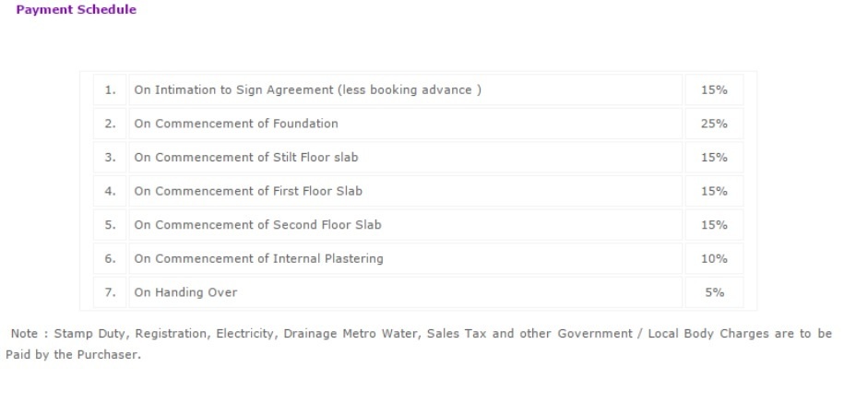Click the 15% value for Second Floor Slab
Screen dimensions: 868x403
714,225
